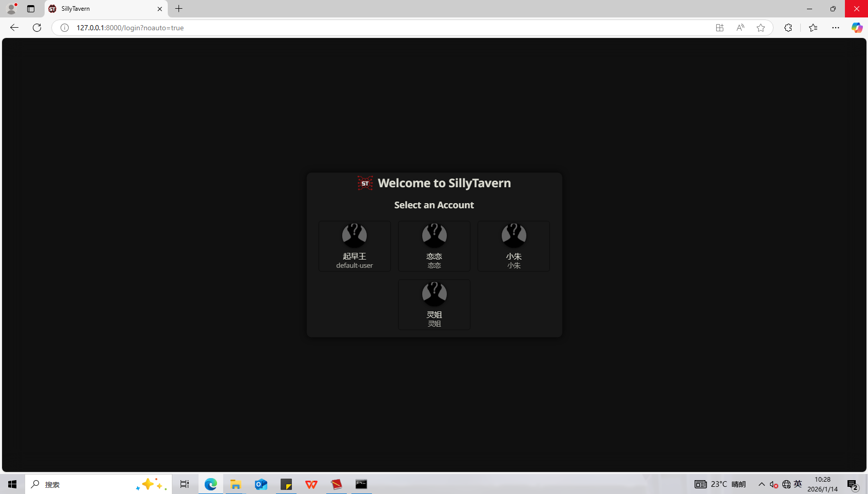868x494 pixels.
Task: Open the Favorites list icon
Action: click(813, 28)
